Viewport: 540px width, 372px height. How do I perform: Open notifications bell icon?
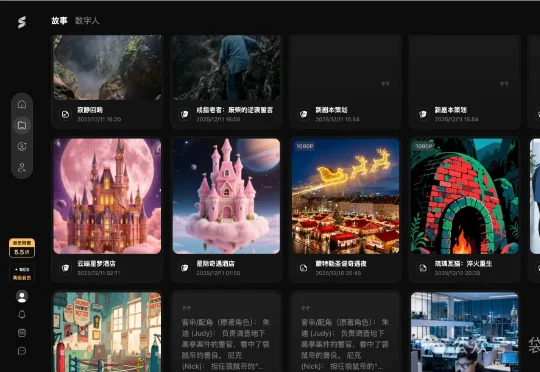(22, 314)
